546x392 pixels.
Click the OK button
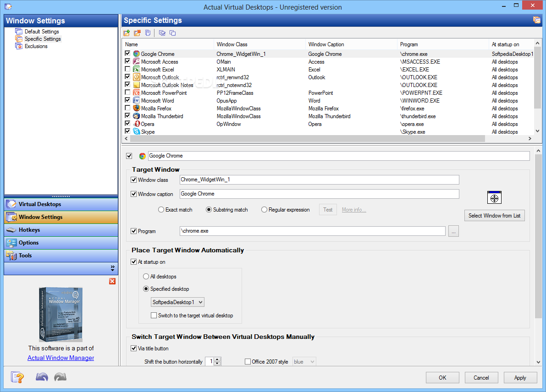[442, 378]
